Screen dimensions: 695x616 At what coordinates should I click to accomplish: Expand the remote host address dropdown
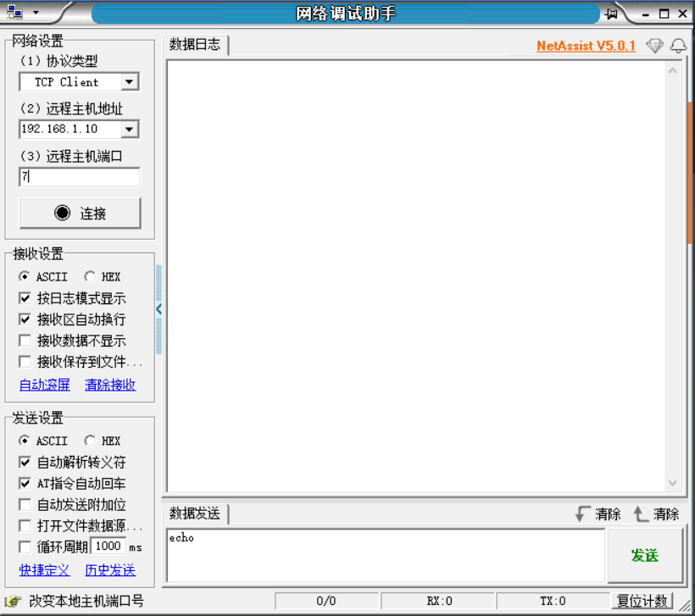coord(130,129)
